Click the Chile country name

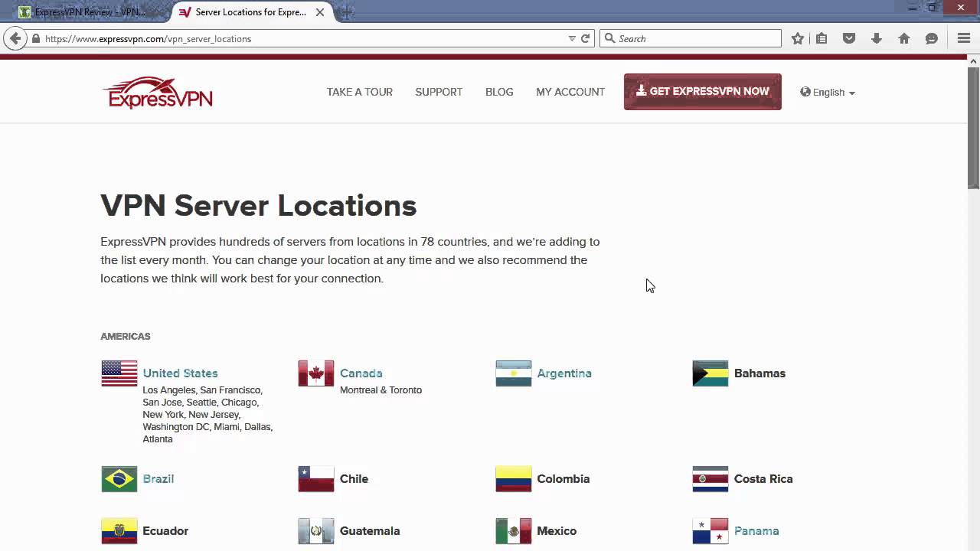[354, 479]
